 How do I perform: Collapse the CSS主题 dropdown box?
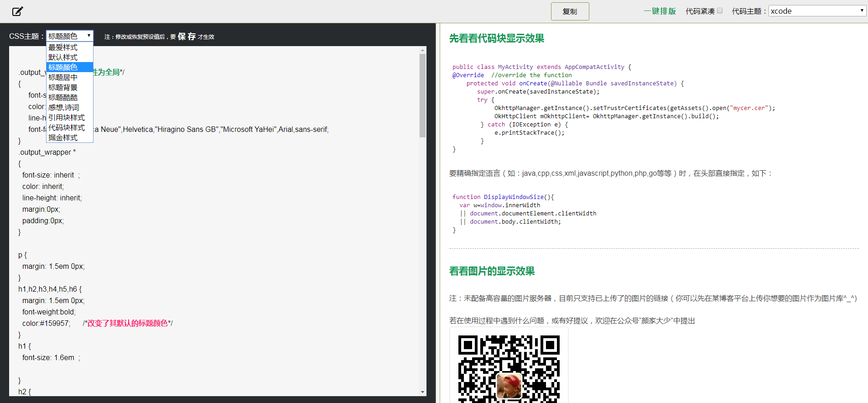pyautogui.click(x=70, y=36)
